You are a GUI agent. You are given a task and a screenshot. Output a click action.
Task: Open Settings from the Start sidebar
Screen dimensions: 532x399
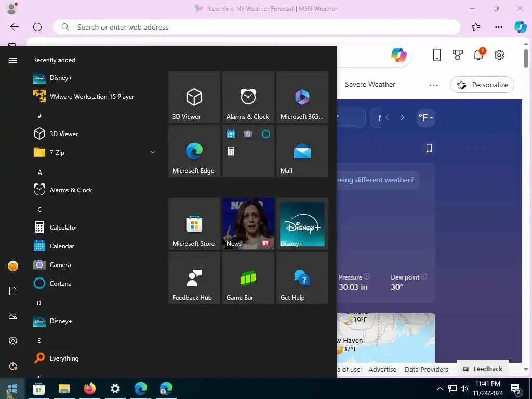(x=13, y=341)
